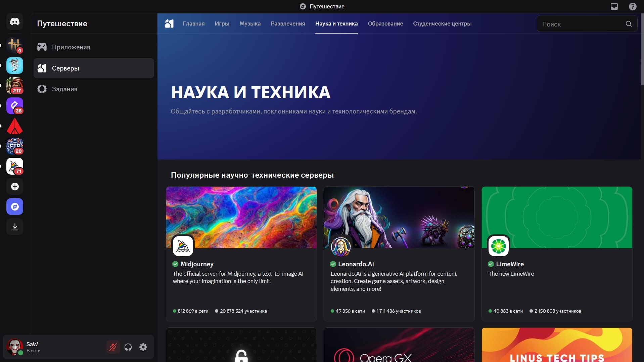Click the Поиск search field
Screen dimensions: 644x362
point(587,24)
